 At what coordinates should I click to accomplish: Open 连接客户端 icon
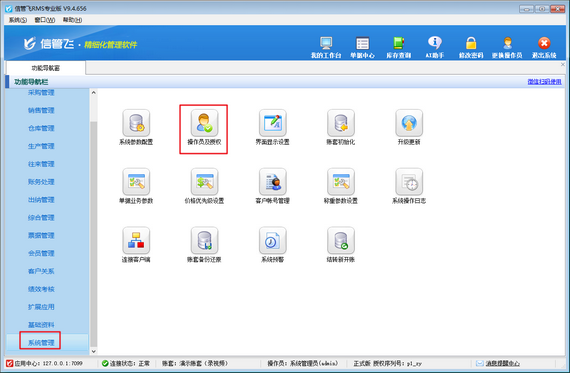click(136, 241)
